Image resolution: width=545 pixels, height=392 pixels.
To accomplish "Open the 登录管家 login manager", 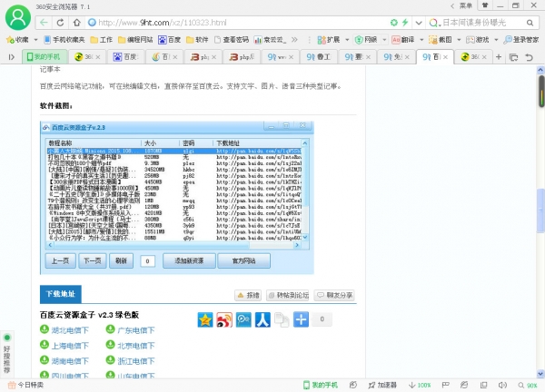I will pos(521,40).
